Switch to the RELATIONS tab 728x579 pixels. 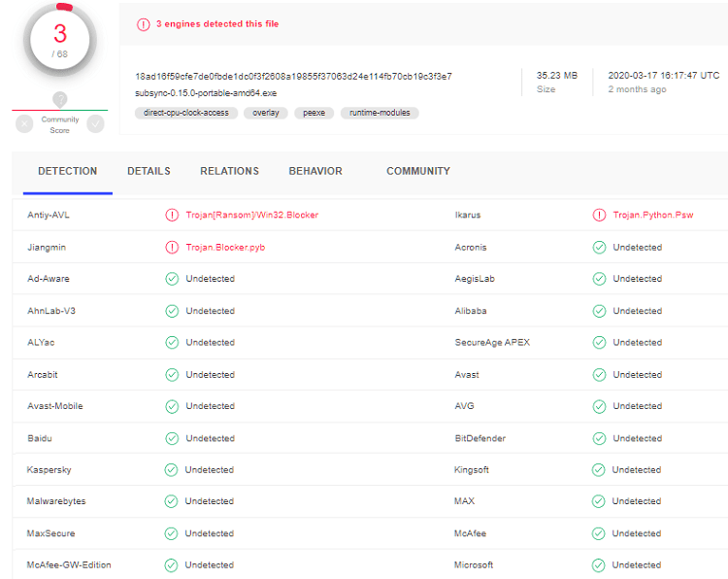229,171
